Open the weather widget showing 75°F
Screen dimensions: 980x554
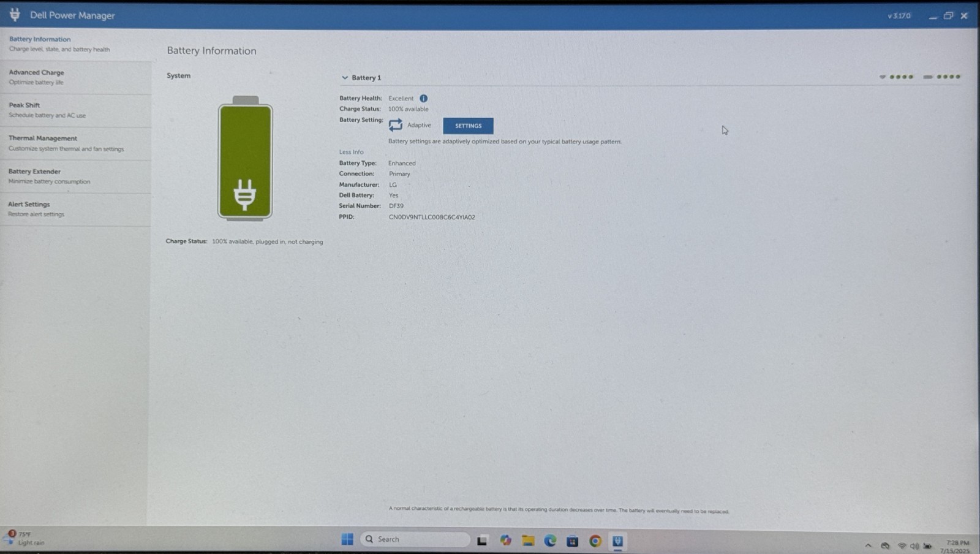click(x=24, y=538)
